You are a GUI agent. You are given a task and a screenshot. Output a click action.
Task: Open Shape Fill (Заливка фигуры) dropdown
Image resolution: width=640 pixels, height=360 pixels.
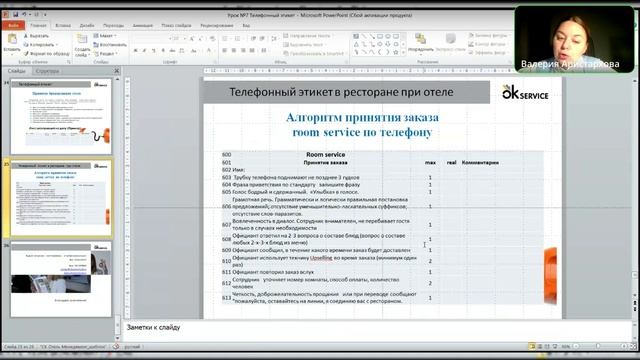489,36
